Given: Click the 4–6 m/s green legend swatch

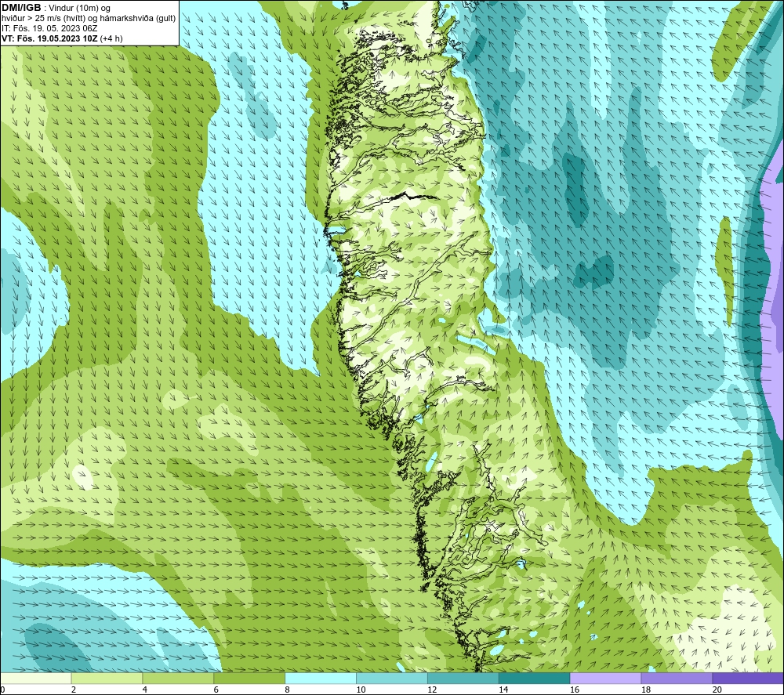Looking at the screenshot, I should 178,678.
